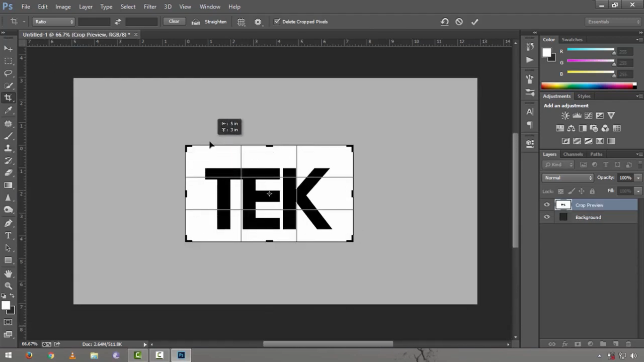Commit the current crop with the checkmark
Image resolution: width=644 pixels, height=362 pixels.
tap(473, 21)
